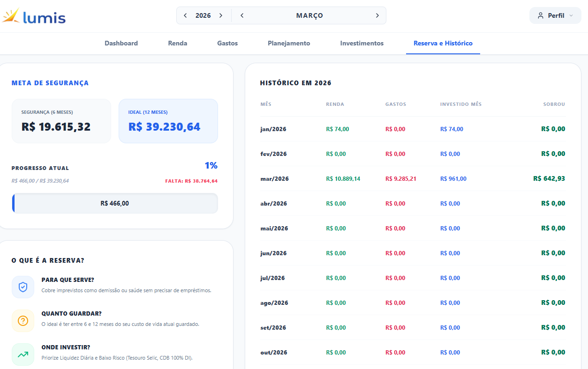Go to previous year arrow
This screenshot has height=369, width=588.
coord(185,15)
